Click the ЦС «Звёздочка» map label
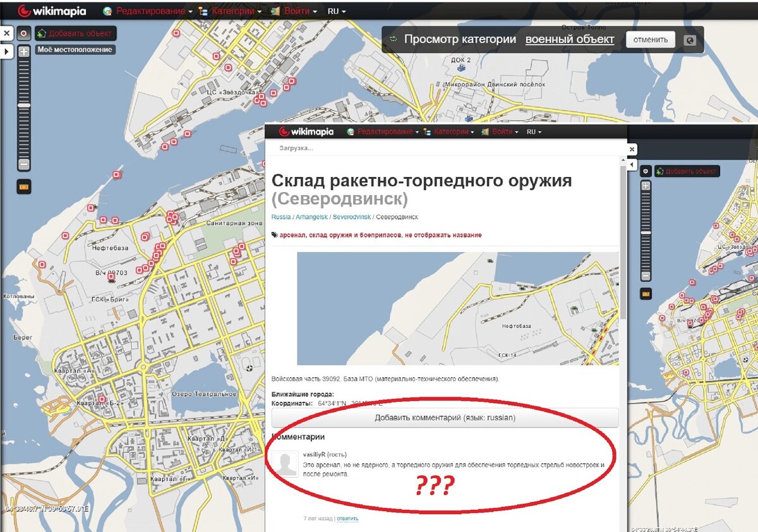This screenshot has height=532, width=758. pyautogui.click(x=232, y=92)
